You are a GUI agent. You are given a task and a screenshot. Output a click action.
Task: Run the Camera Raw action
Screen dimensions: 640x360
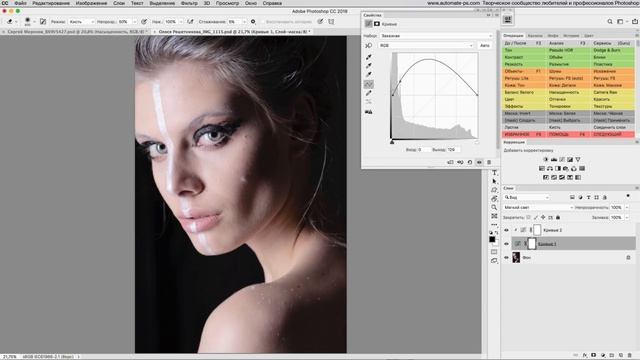coord(612,92)
